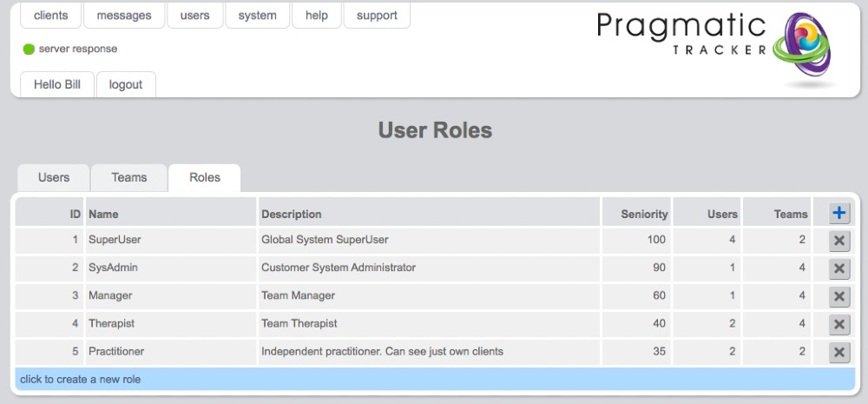Delete the SysAdmin role

839,268
